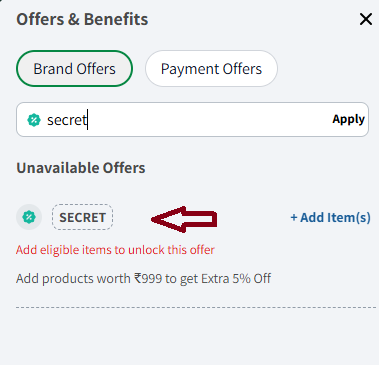
Task: Open the + Add Item(s) link
Action: tap(330, 217)
